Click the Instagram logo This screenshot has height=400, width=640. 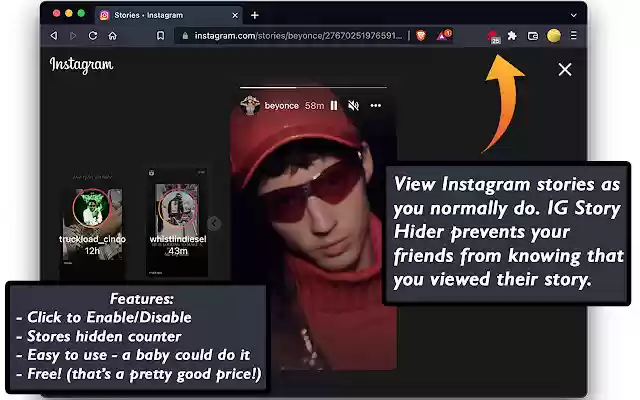pyautogui.click(x=81, y=65)
